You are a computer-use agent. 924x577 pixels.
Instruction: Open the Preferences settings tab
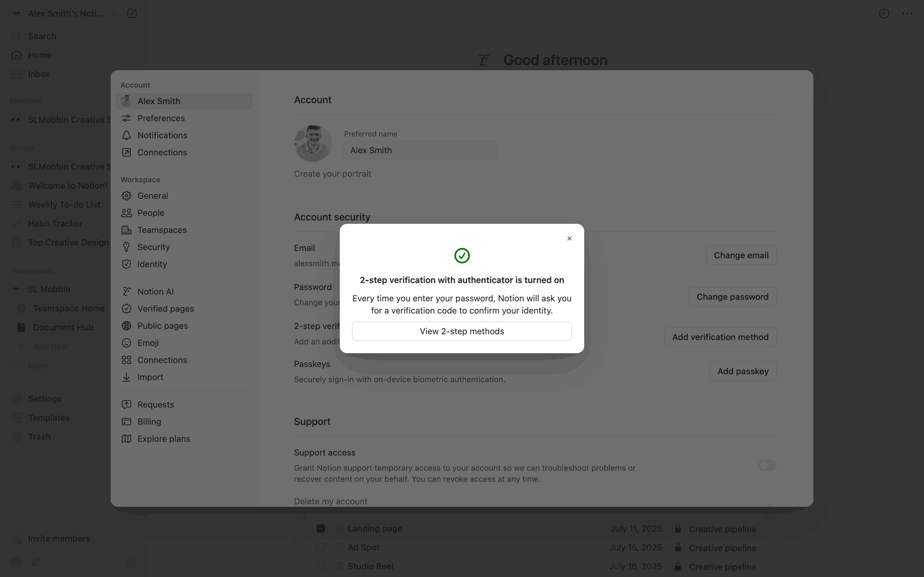[x=161, y=118]
